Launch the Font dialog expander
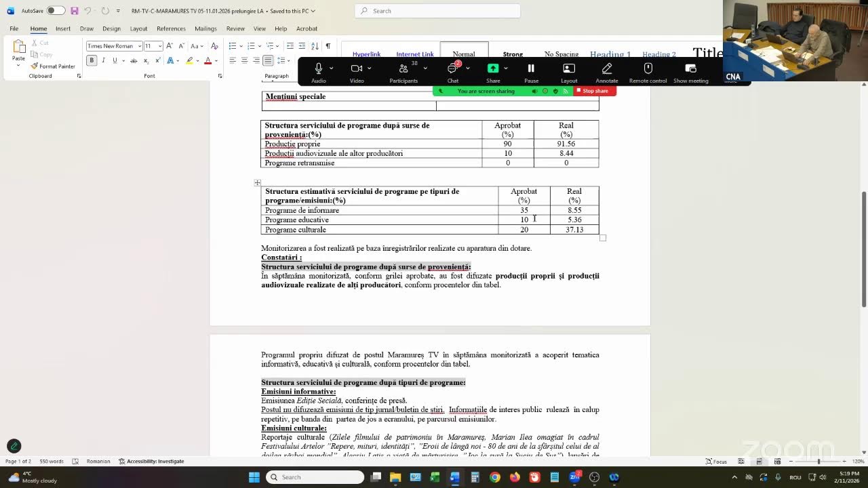868x488 pixels. 220,76
